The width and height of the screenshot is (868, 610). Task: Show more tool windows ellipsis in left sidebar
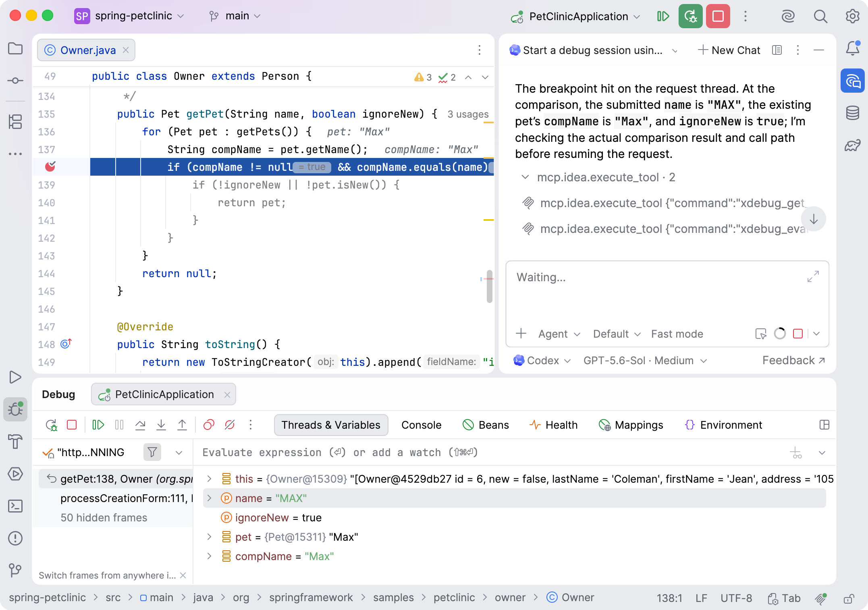pos(15,154)
